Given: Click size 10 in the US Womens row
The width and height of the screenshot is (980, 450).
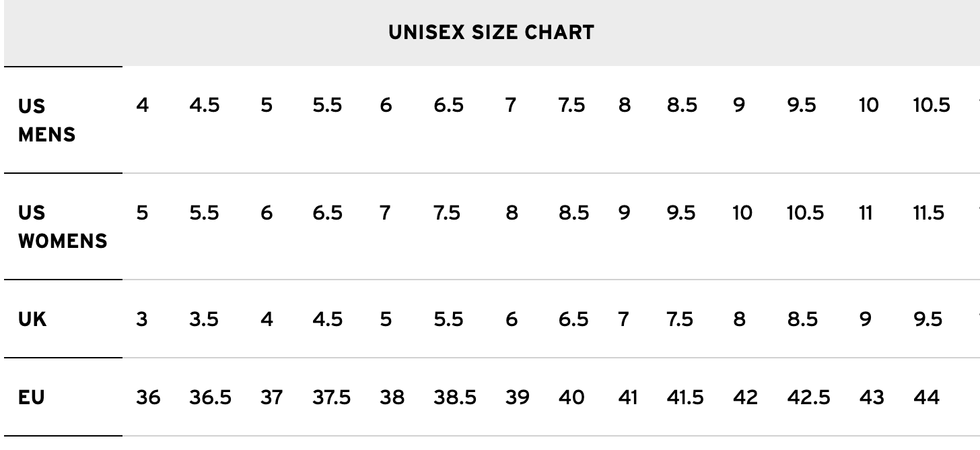Looking at the screenshot, I should [x=742, y=213].
